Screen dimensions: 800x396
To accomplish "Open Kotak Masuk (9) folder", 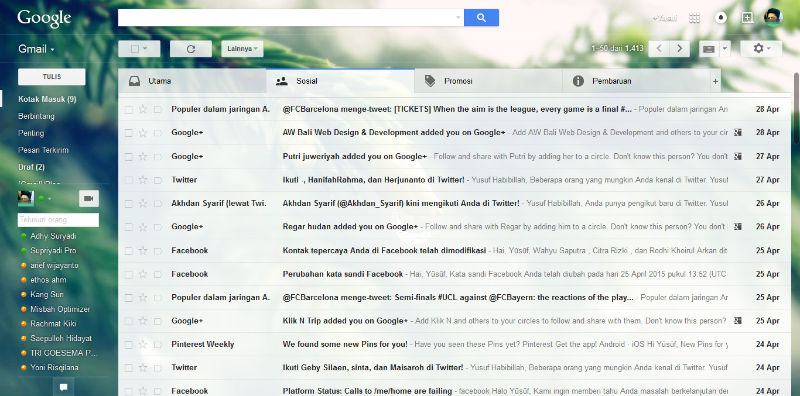I will (x=47, y=99).
